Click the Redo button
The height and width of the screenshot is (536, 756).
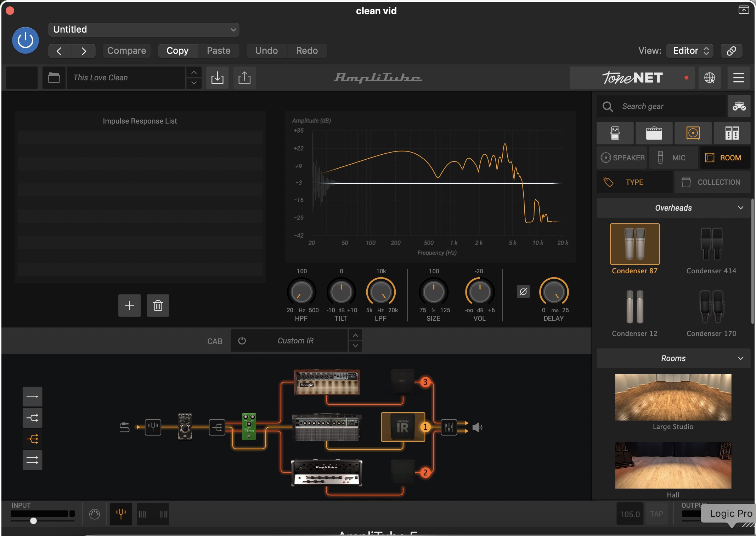pos(307,51)
